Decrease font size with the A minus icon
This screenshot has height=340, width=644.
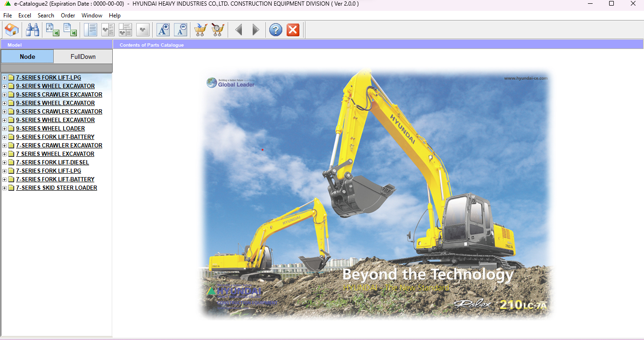(x=181, y=30)
